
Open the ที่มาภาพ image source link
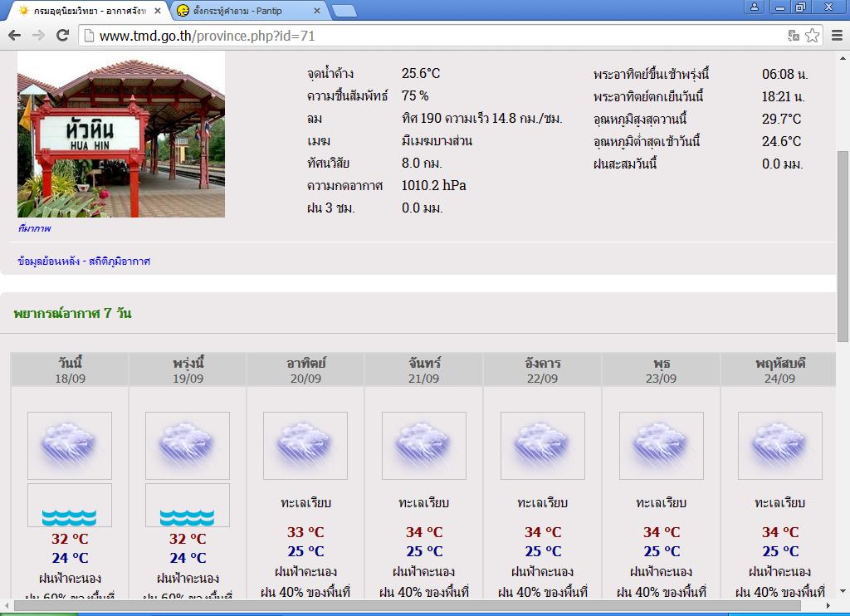coord(34,228)
